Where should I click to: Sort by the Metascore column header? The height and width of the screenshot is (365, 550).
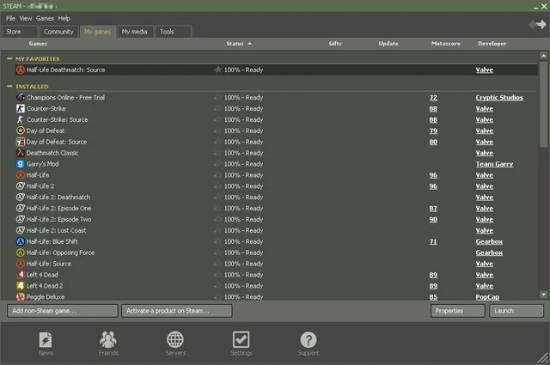pos(445,43)
